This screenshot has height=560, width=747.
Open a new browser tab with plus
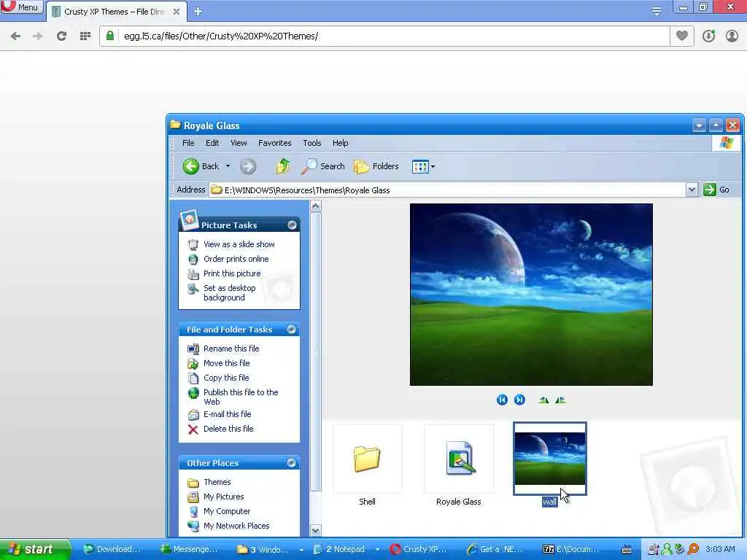tap(198, 12)
